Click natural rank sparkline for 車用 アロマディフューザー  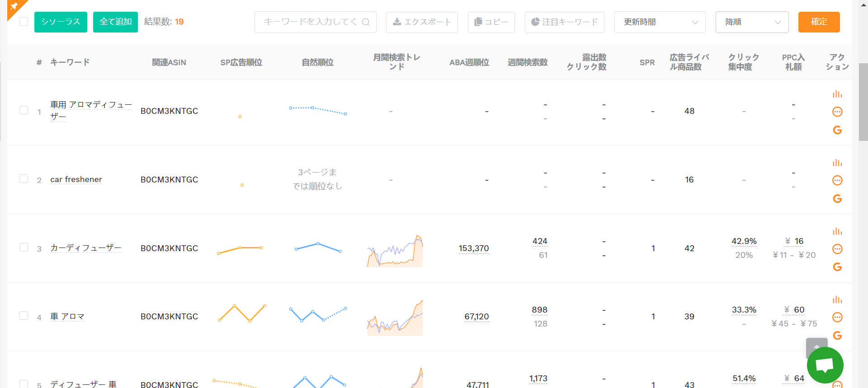point(318,110)
